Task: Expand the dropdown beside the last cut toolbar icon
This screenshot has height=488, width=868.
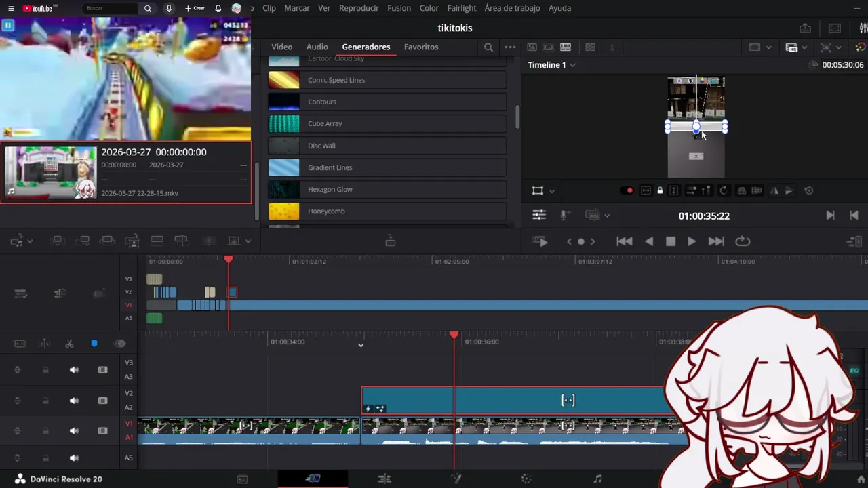Action: tap(248, 241)
